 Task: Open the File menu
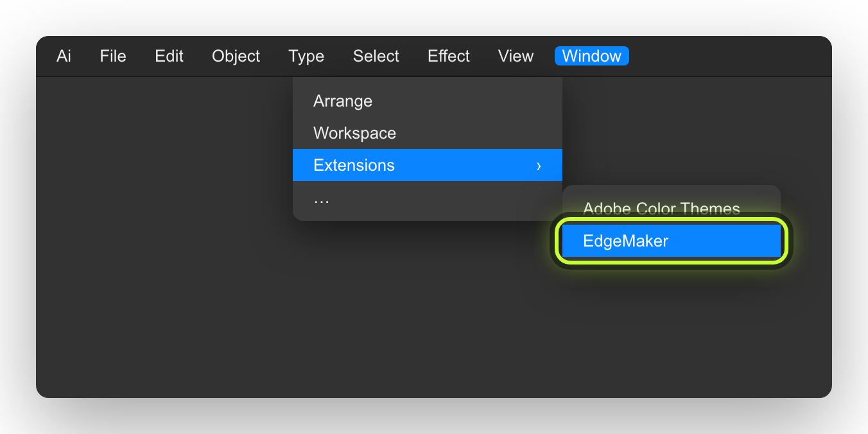(x=113, y=56)
